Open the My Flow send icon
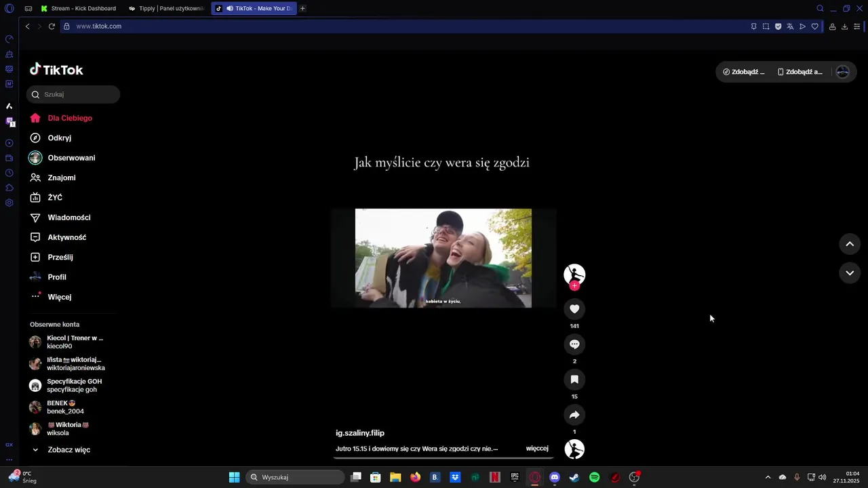Viewport: 868px width, 488px height. point(802,26)
